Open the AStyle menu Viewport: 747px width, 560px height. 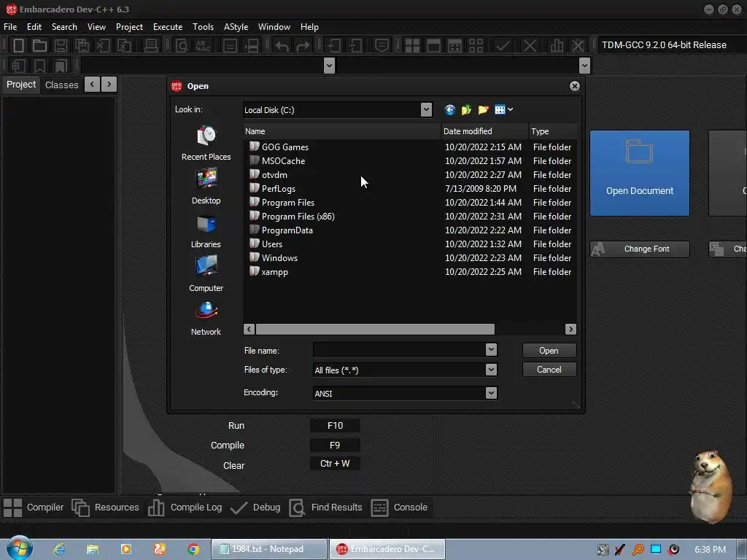[x=236, y=27]
